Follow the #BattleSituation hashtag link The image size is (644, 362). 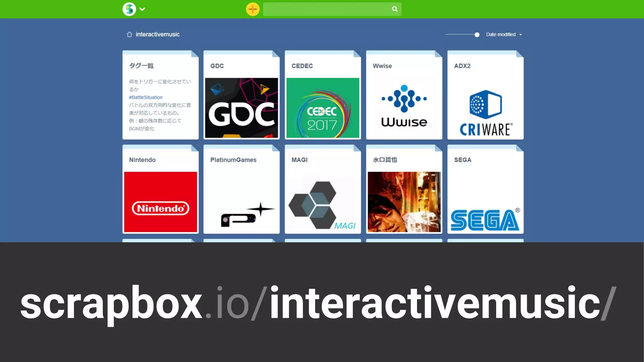[x=146, y=97]
